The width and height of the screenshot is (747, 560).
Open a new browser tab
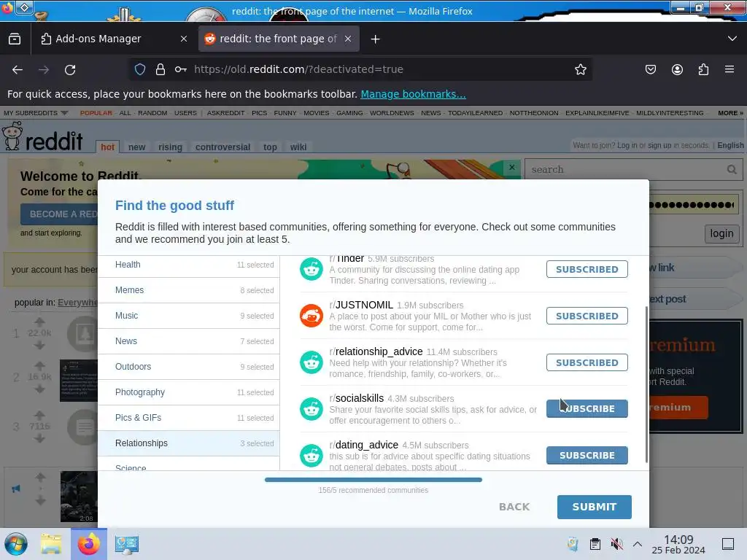coord(376,39)
